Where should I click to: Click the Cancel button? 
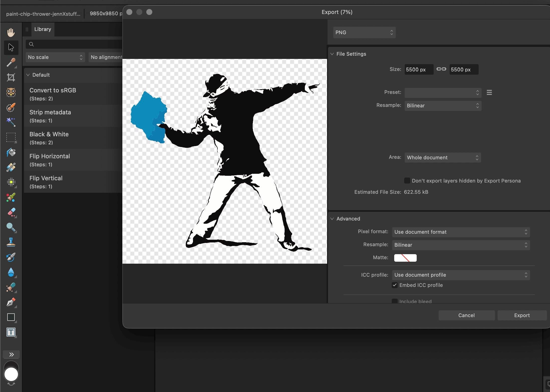point(467,315)
